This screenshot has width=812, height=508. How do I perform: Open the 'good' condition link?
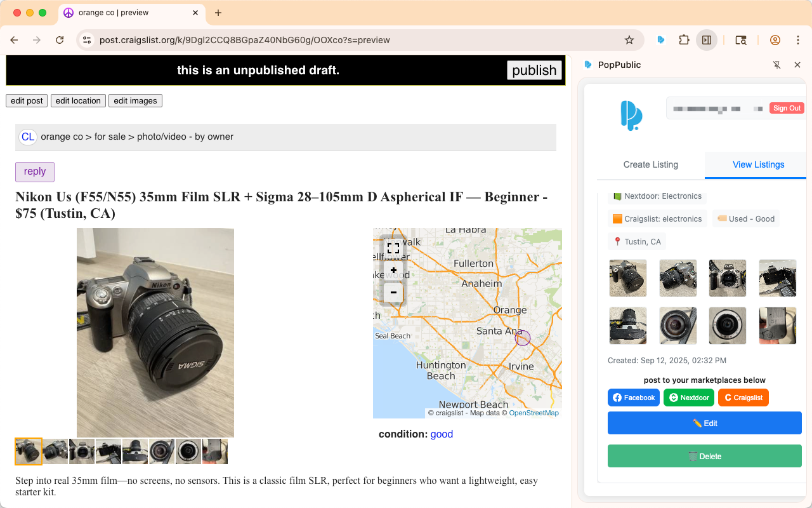point(442,434)
